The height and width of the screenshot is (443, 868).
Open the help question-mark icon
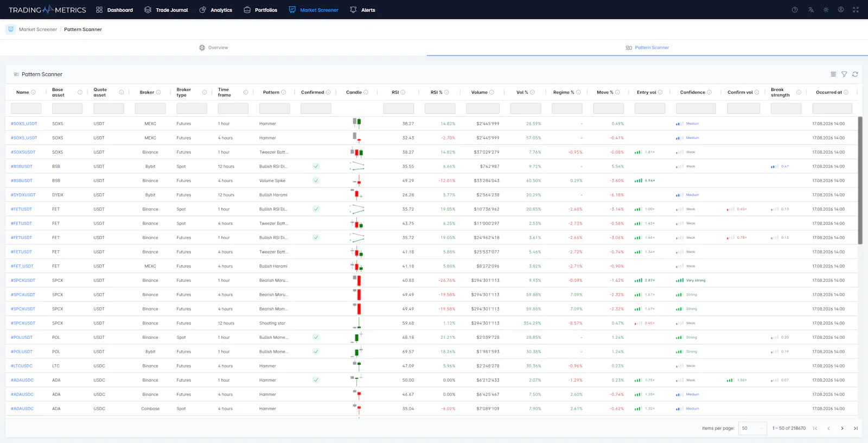795,10
